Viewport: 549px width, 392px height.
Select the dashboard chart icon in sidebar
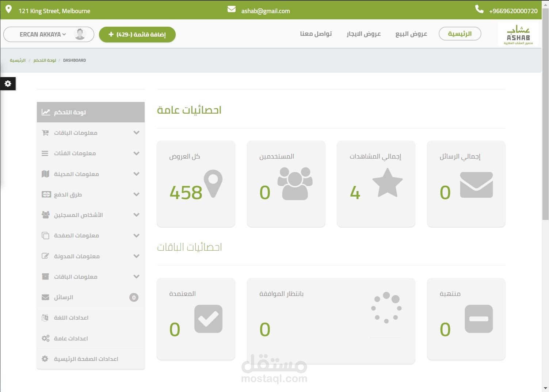coord(46,112)
